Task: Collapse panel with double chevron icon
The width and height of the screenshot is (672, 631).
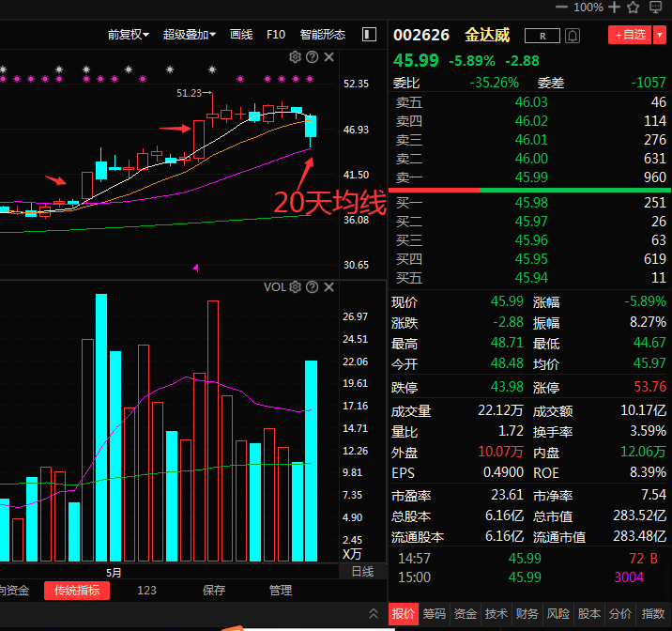Action: tap(654, 8)
